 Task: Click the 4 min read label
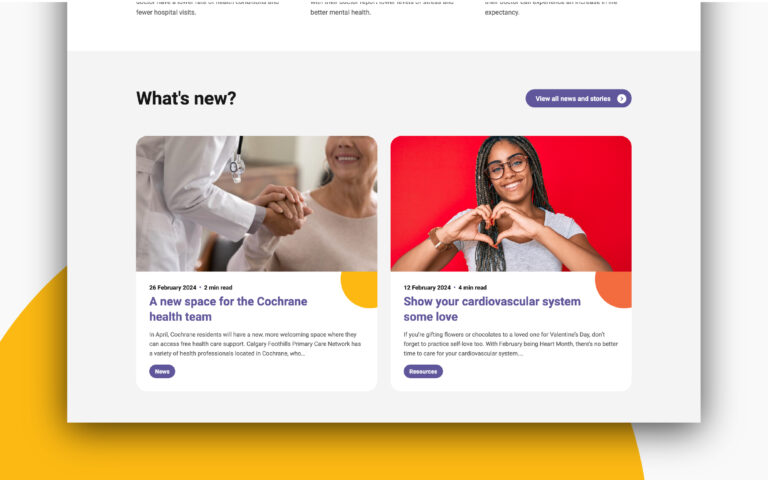click(473, 288)
